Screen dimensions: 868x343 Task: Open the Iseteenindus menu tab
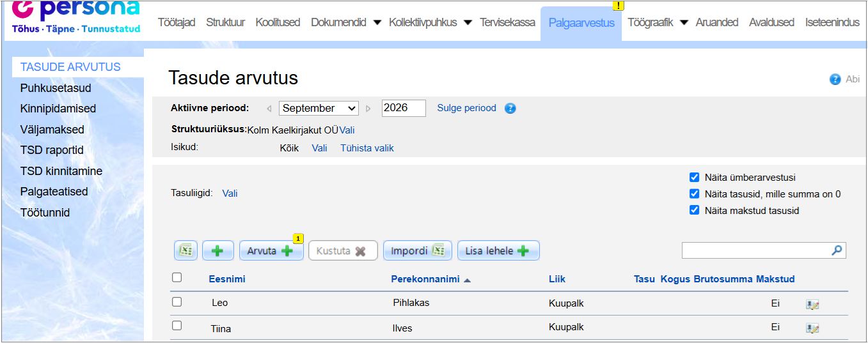(832, 22)
